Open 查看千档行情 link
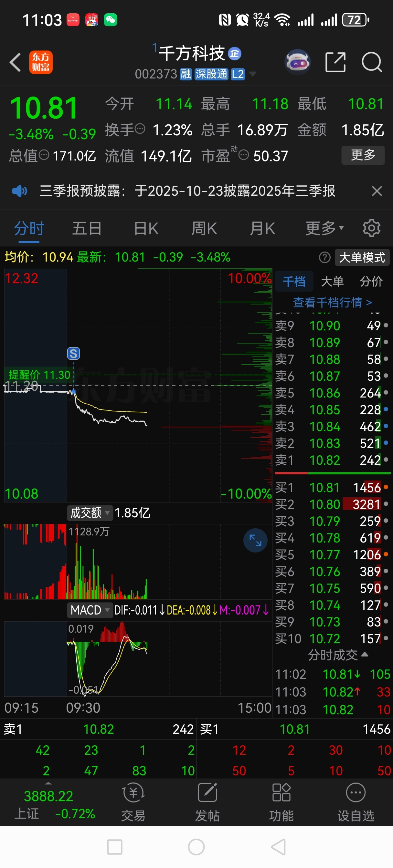The height and width of the screenshot is (868, 393). click(332, 302)
